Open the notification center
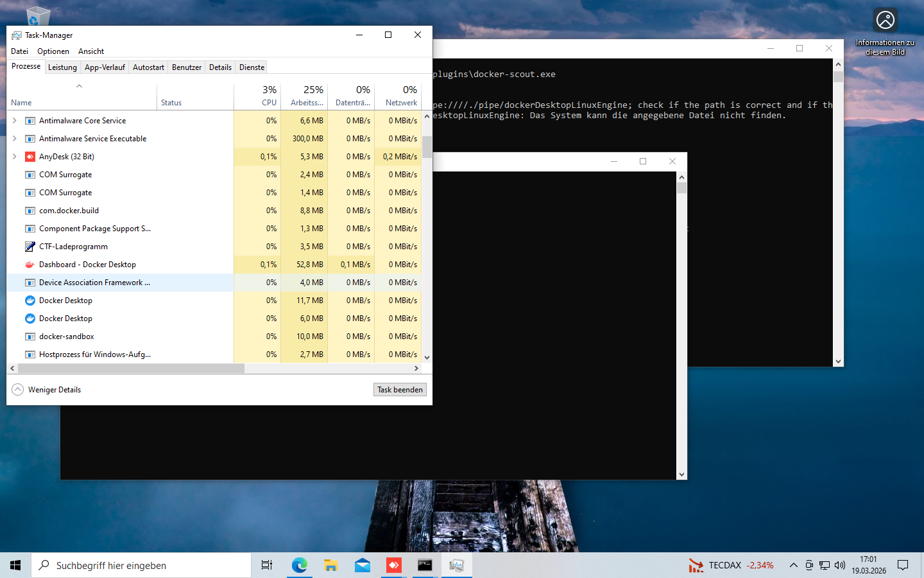The image size is (924, 578). 903,565
